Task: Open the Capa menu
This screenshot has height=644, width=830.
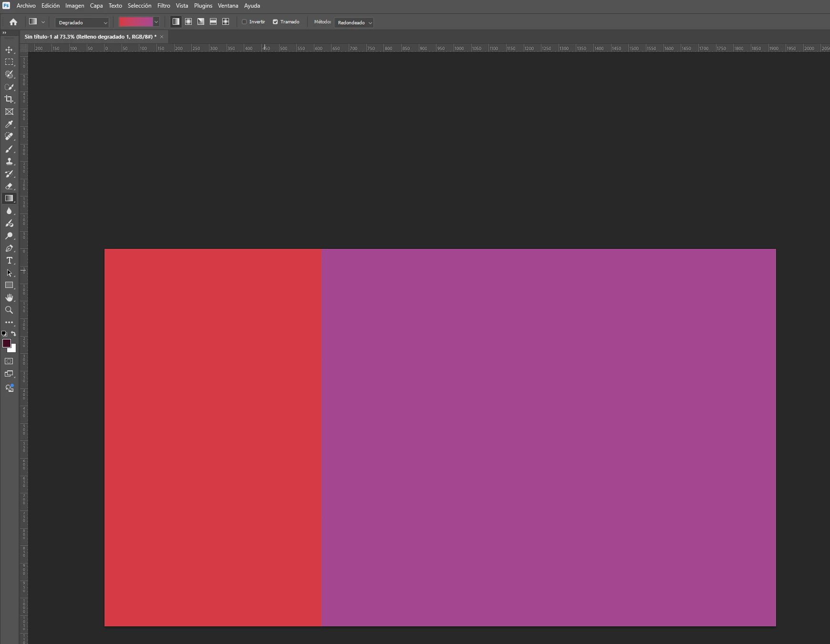Action: [x=96, y=6]
